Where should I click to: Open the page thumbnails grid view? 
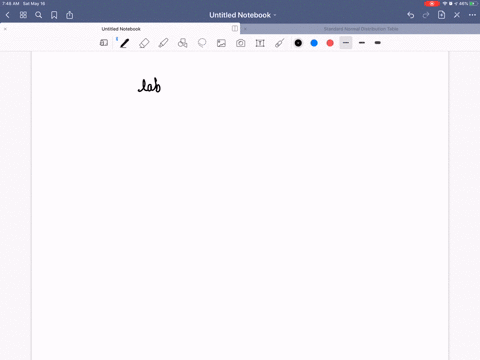point(23,15)
